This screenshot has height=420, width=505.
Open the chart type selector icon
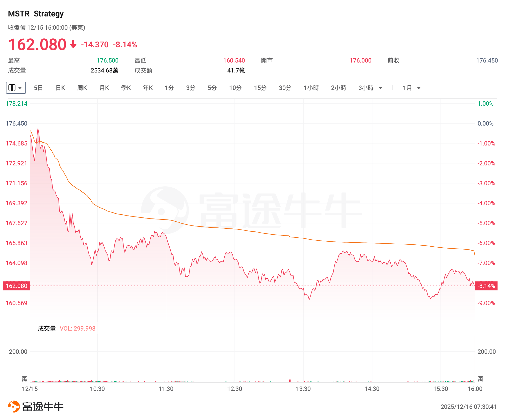[12, 88]
